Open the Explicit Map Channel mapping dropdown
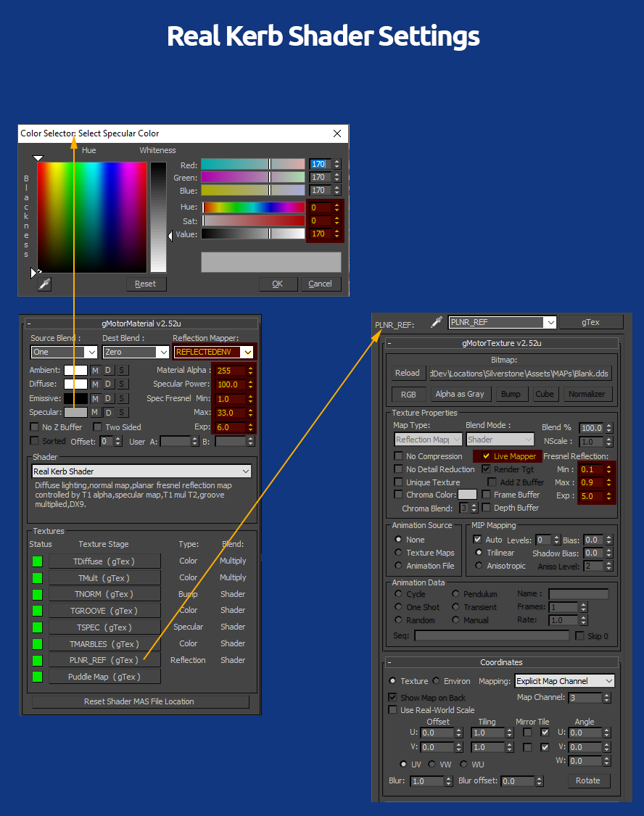 565,681
